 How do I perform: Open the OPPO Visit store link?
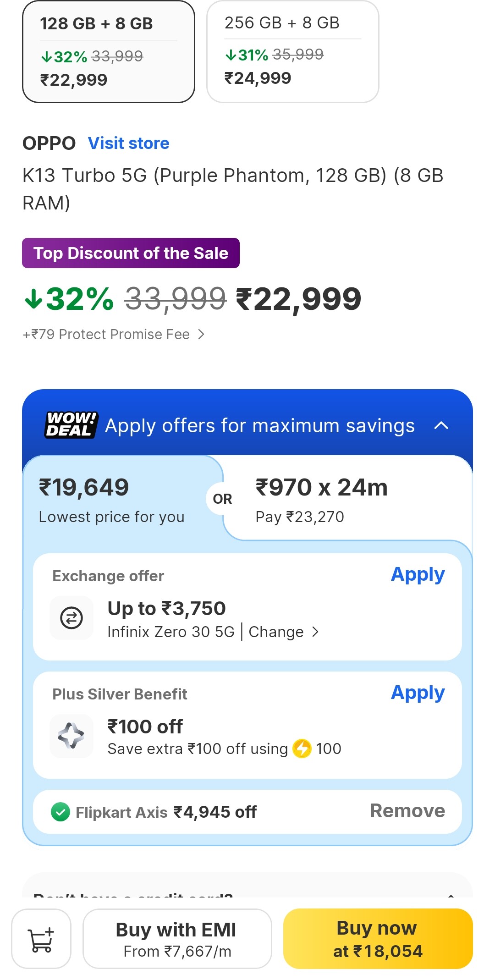pos(128,143)
